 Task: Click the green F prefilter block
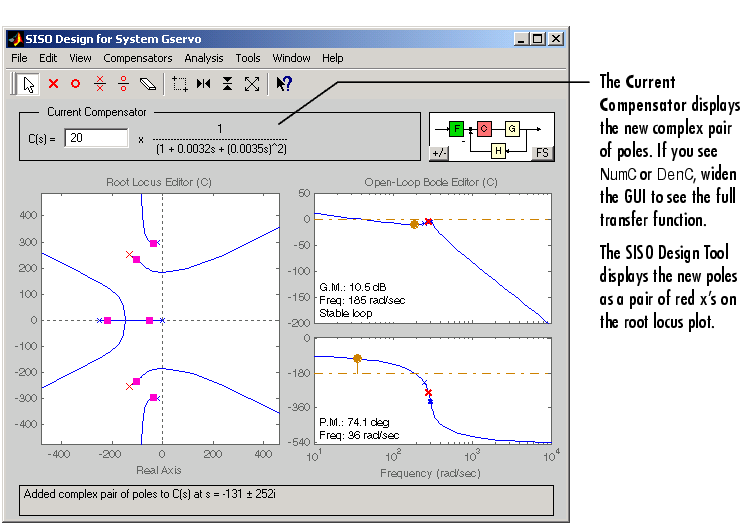456,129
